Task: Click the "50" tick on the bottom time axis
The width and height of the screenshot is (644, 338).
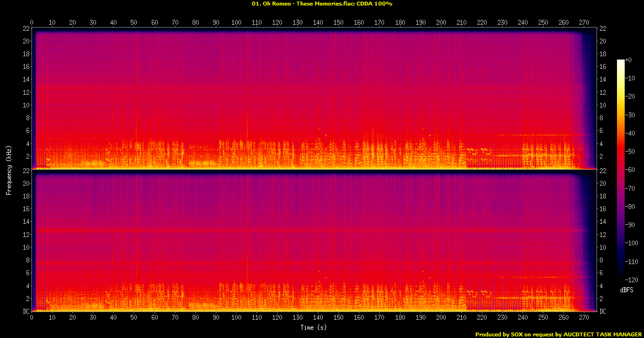Action: (134, 318)
